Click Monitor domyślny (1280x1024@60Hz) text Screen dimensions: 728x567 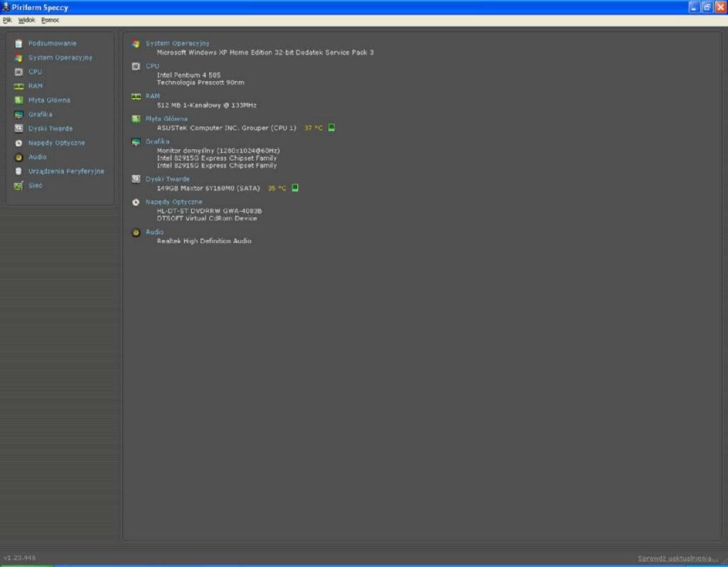(218, 151)
